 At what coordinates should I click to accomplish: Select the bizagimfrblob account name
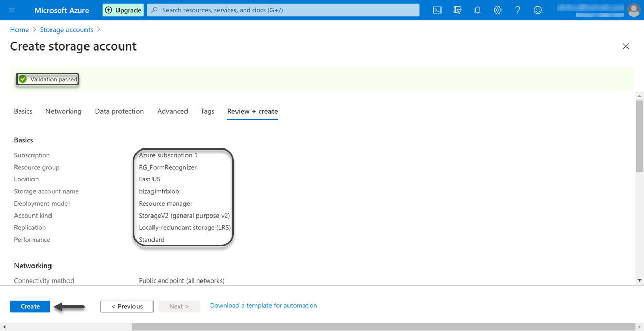[x=159, y=191]
